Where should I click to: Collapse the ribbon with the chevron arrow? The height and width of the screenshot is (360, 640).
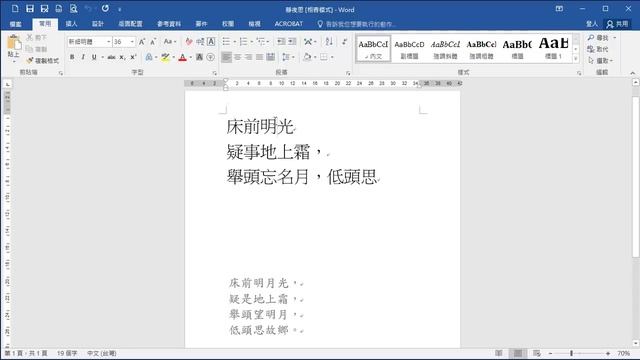[633, 73]
